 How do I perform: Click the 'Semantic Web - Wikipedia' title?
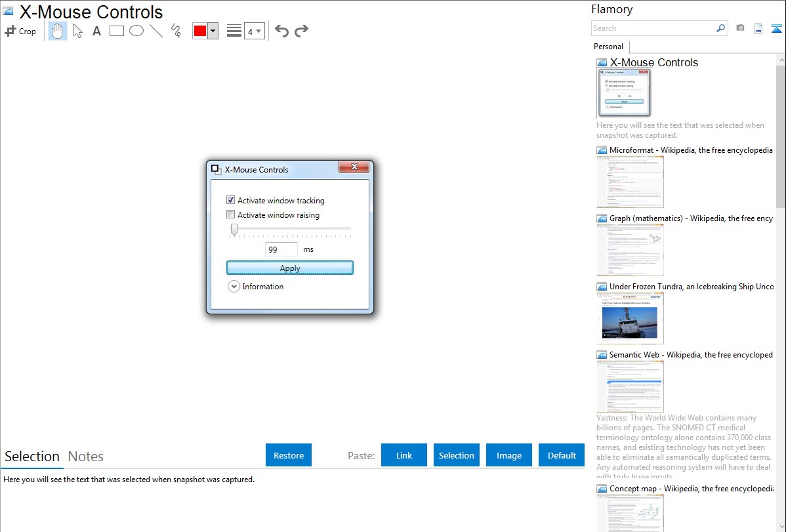click(x=691, y=354)
